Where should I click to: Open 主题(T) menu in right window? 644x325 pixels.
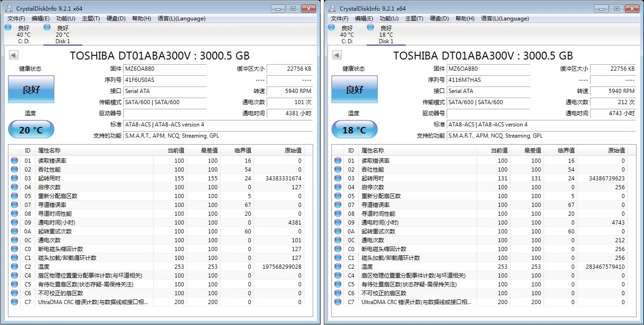click(x=414, y=19)
